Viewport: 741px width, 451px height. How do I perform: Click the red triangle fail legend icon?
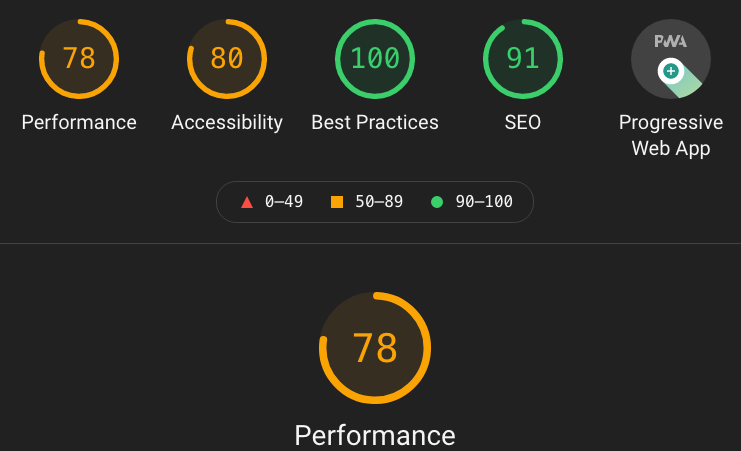(247, 202)
